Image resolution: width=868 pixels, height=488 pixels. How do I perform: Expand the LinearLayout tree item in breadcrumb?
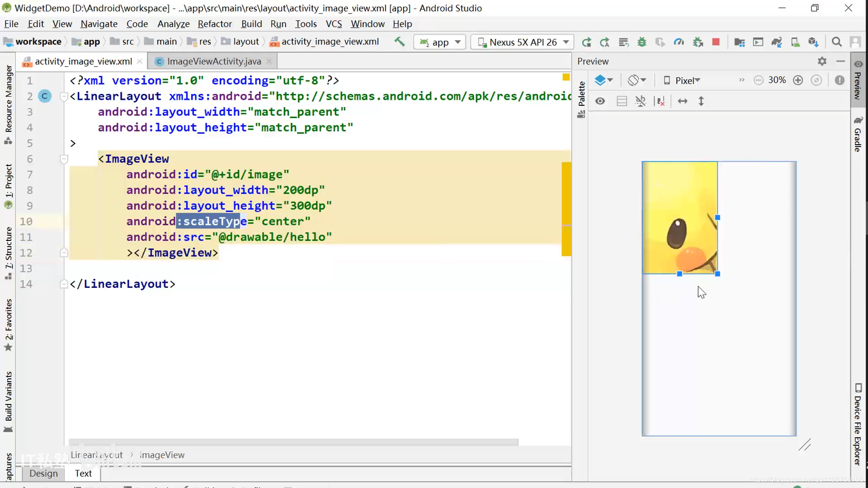(97, 454)
